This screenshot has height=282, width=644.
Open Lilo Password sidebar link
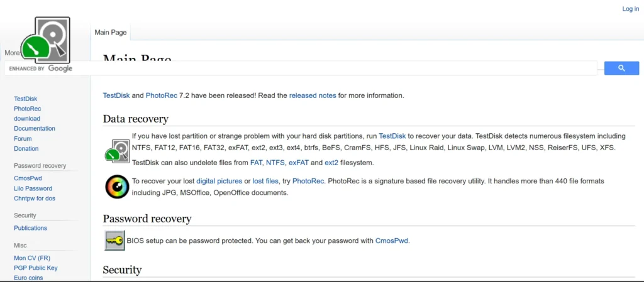pyautogui.click(x=33, y=188)
